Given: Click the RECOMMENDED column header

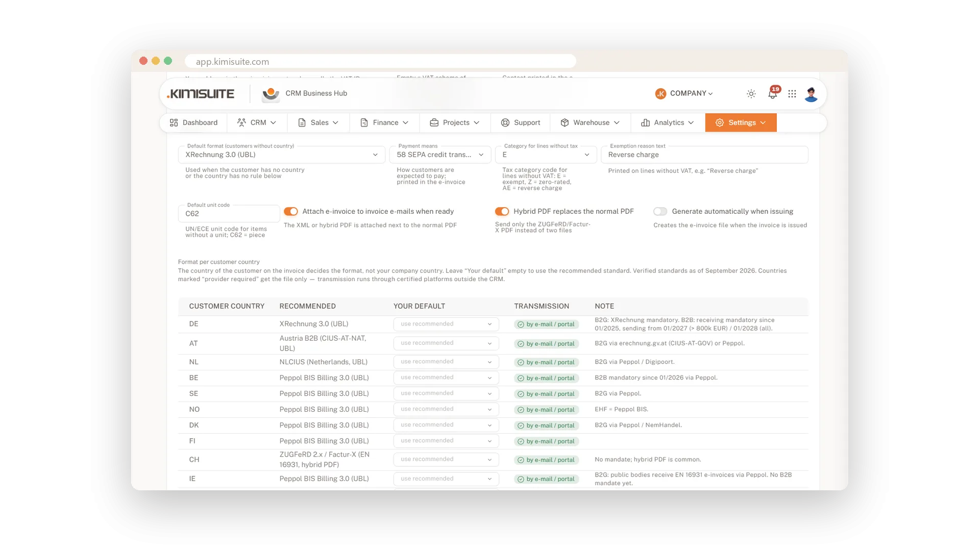Looking at the screenshot, I should tap(307, 306).
